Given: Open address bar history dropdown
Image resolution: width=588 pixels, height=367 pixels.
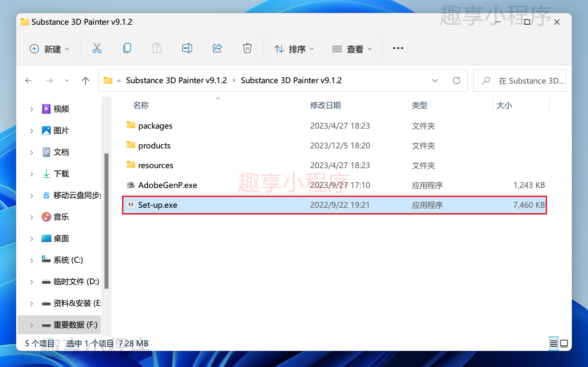Looking at the screenshot, I should 435,81.
